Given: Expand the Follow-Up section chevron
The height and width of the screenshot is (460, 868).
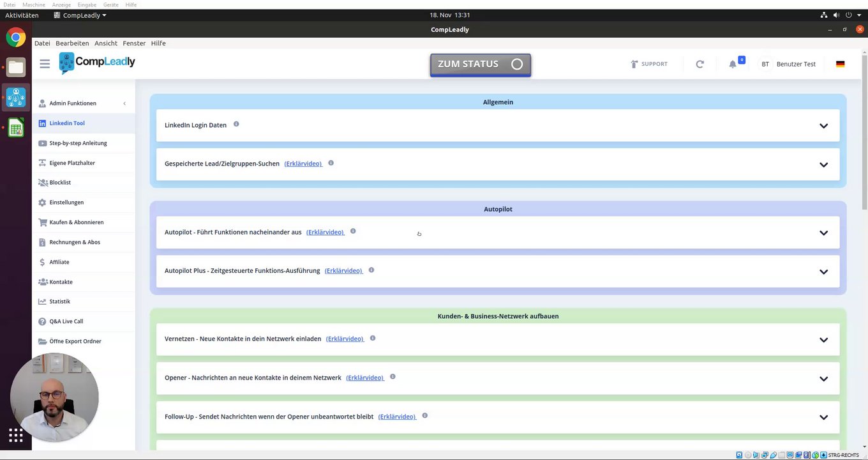Looking at the screenshot, I should click(823, 418).
